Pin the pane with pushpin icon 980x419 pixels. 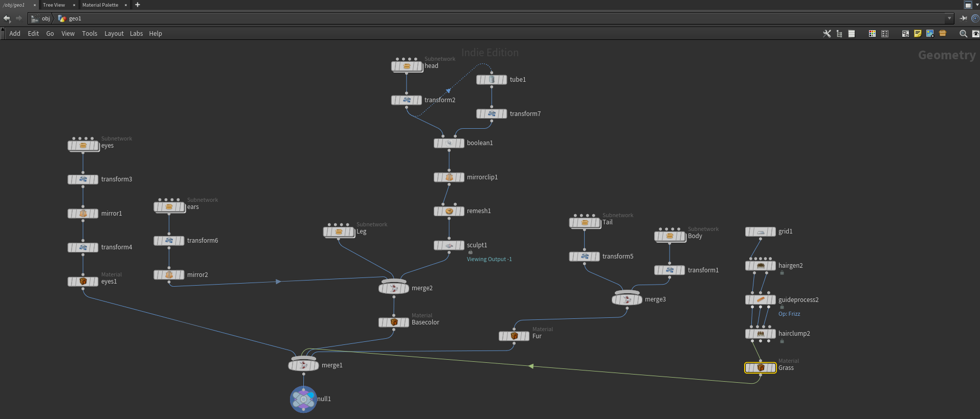click(964, 18)
